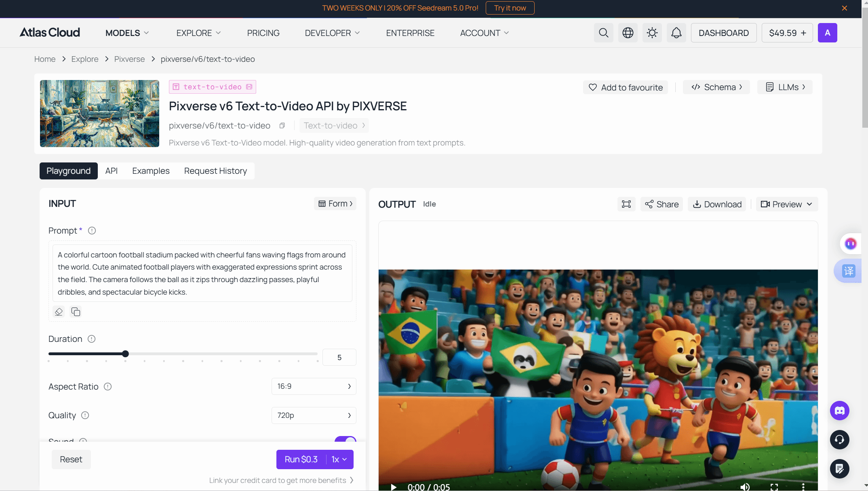Viewport: 868px width, 491px height.
Task: Open the PRICING page
Action: 263,33
